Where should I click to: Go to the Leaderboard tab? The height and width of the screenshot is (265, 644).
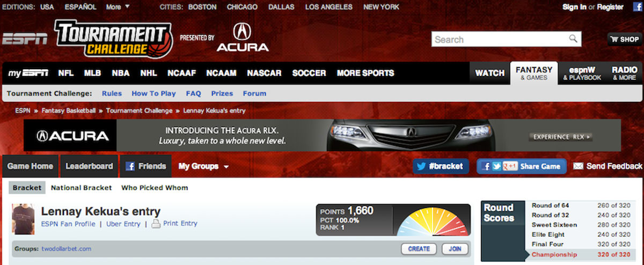point(89,166)
